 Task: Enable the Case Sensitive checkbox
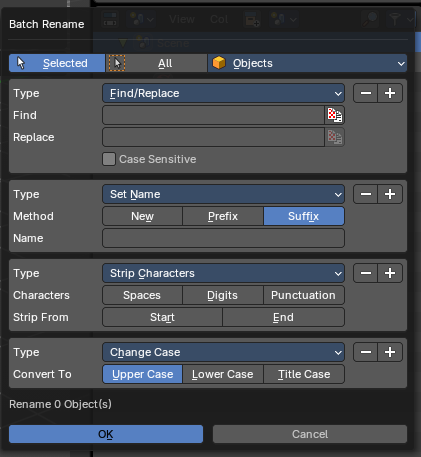click(109, 159)
